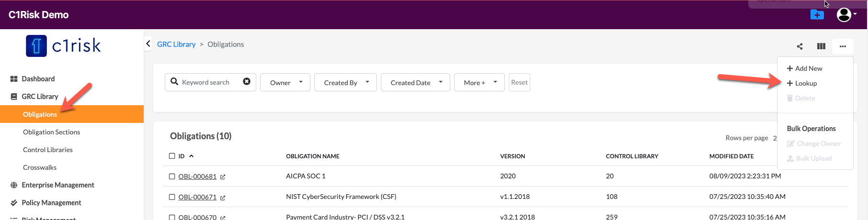Open the OBL-000671 record link

click(x=197, y=197)
